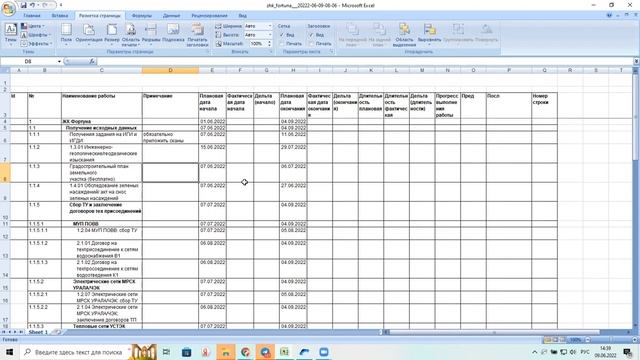Open Вписать group dialog launcher

point(271,52)
